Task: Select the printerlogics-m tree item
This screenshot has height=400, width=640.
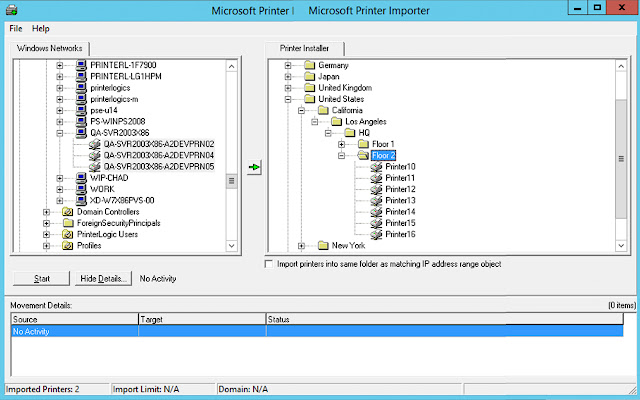Action: [114, 99]
